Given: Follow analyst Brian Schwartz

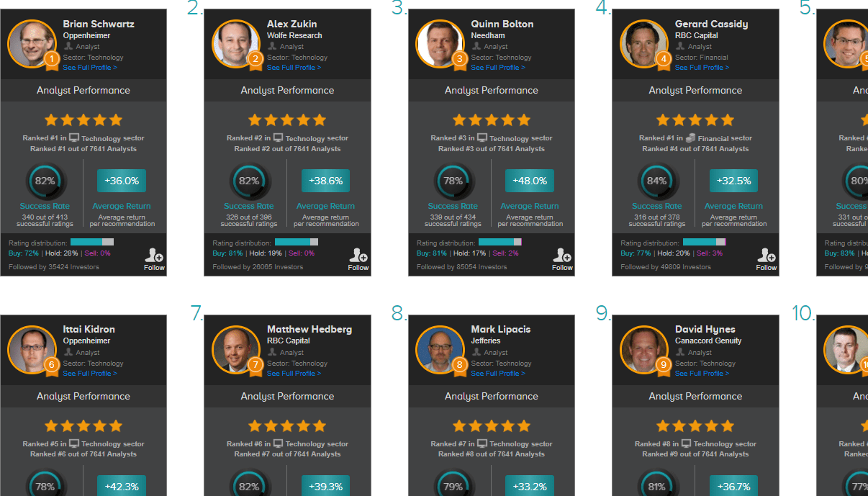Looking at the screenshot, I should [154, 259].
